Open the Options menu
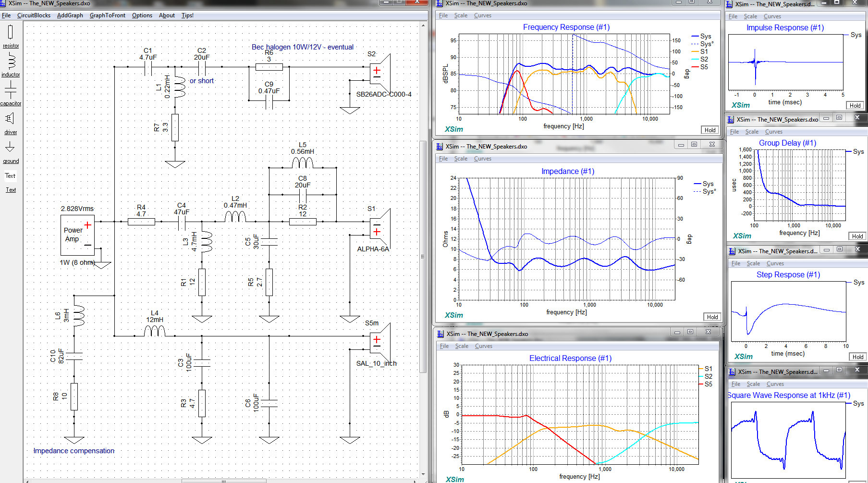The image size is (868, 483). point(142,15)
